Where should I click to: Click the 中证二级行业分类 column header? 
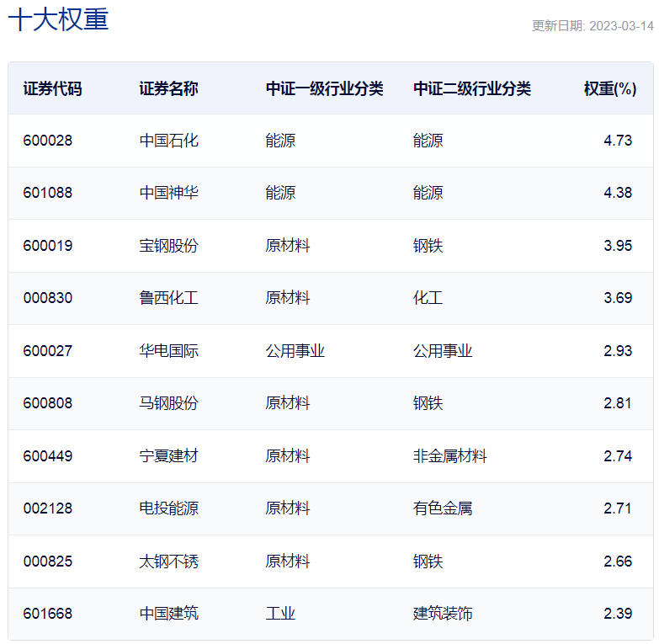(472, 88)
